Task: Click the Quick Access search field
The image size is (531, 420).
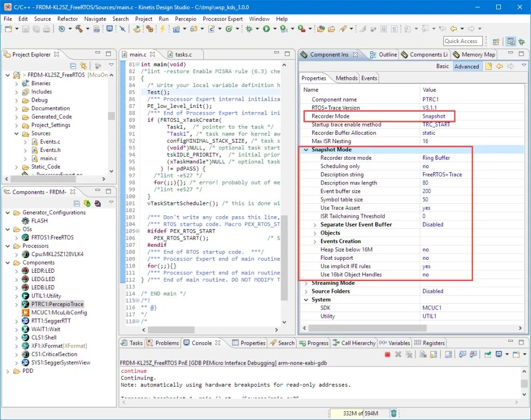Action: pyautogui.click(x=463, y=41)
